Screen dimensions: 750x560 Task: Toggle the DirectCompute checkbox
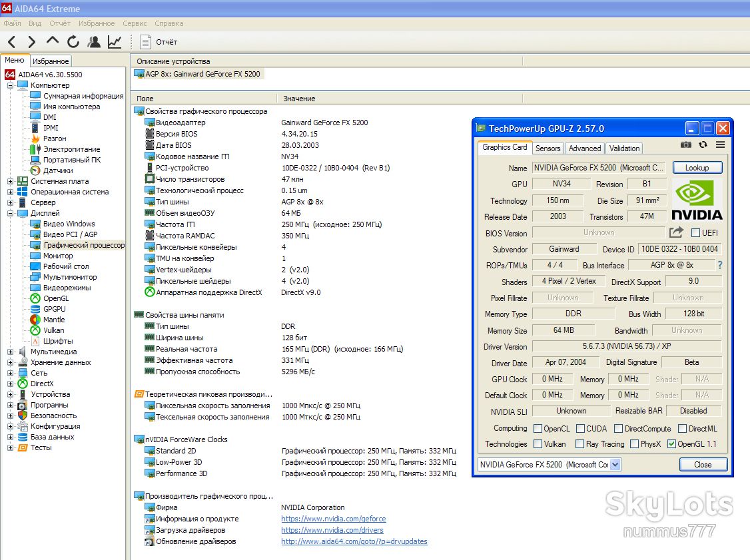coord(619,428)
